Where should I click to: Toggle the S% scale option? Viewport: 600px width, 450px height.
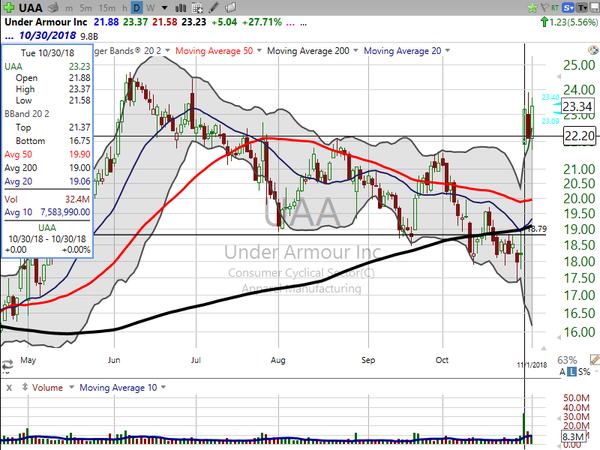point(584,372)
